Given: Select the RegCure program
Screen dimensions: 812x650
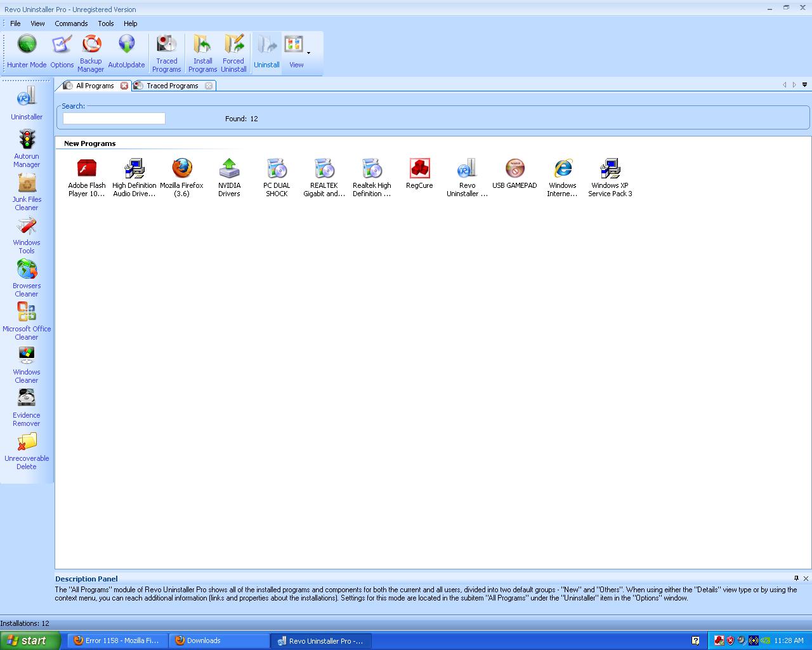Looking at the screenshot, I should pos(419,174).
